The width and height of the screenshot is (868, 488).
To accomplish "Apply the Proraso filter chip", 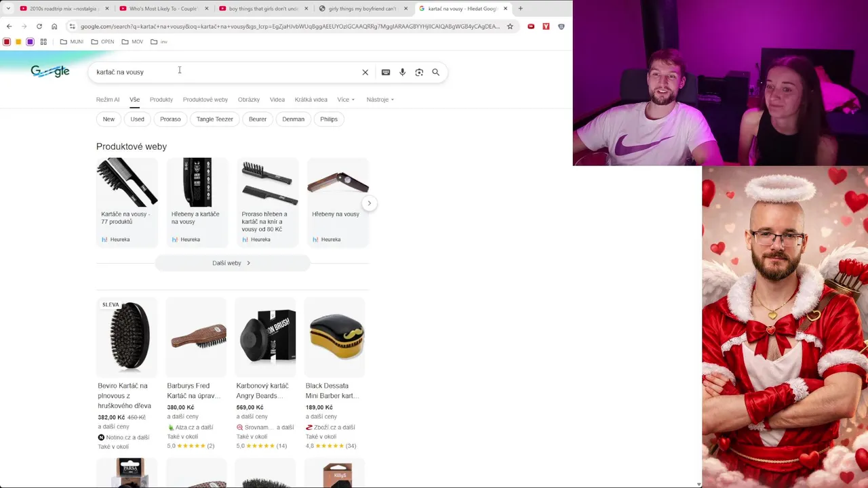I will tap(170, 119).
